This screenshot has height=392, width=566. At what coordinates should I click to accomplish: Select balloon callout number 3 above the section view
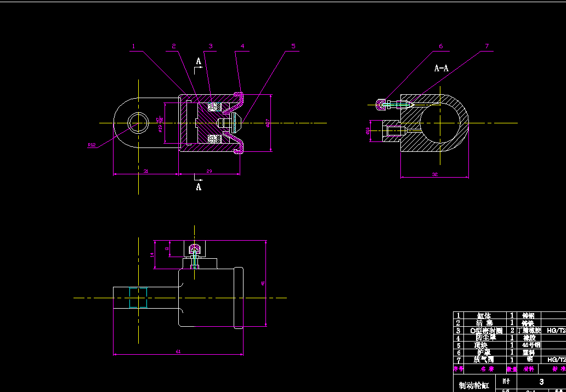[211, 46]
